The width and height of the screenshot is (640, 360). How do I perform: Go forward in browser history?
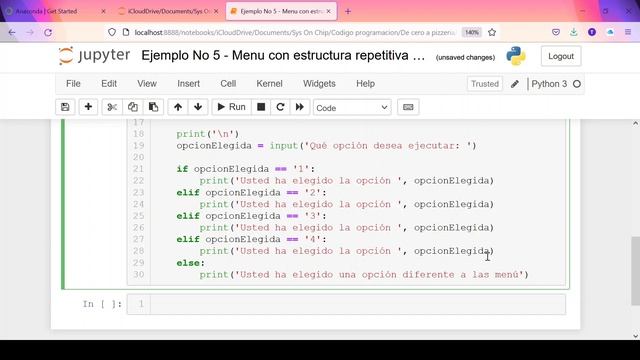30,32
